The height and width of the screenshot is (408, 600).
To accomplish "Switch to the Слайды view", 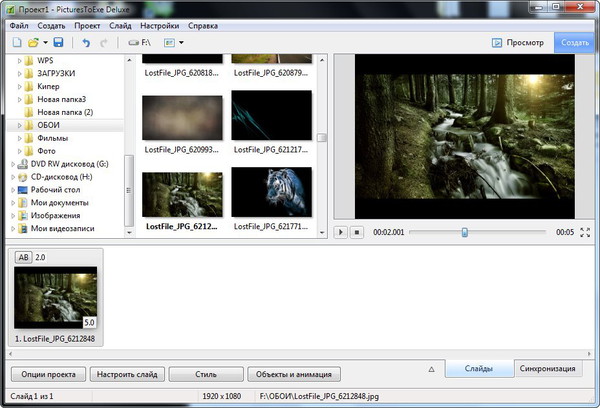I will point(478,369).
